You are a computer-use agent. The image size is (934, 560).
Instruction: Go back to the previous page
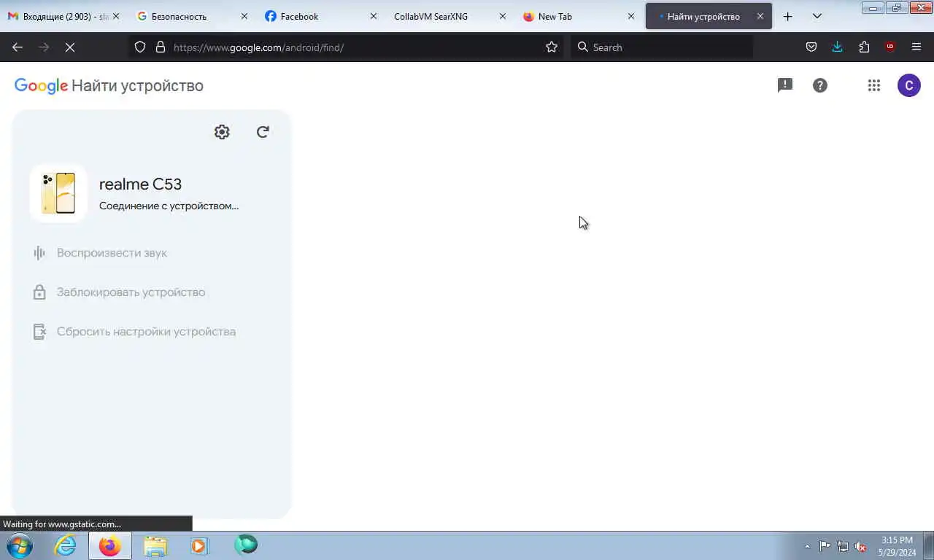(x=18, y=47)
